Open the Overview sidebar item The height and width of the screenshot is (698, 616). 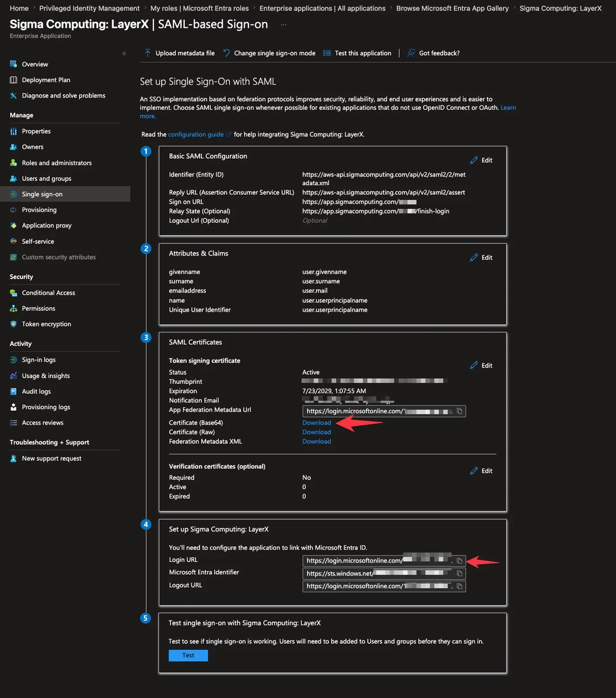[35, 64]
